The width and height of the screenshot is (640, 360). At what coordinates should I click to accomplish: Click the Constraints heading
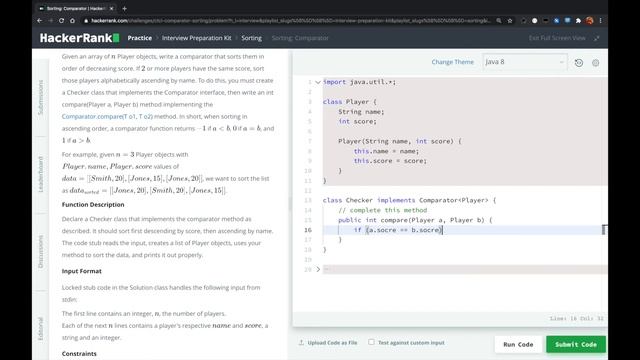coord(79,353)
